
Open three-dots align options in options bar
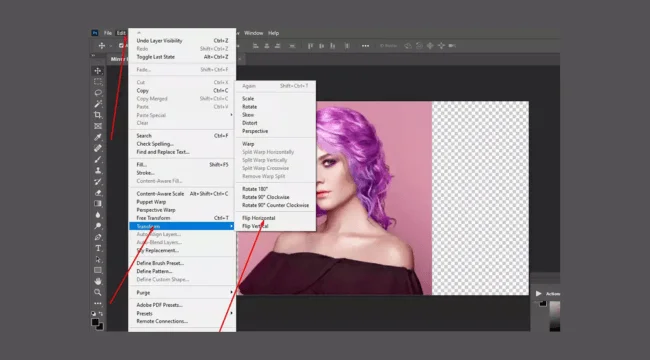[365, 46]
